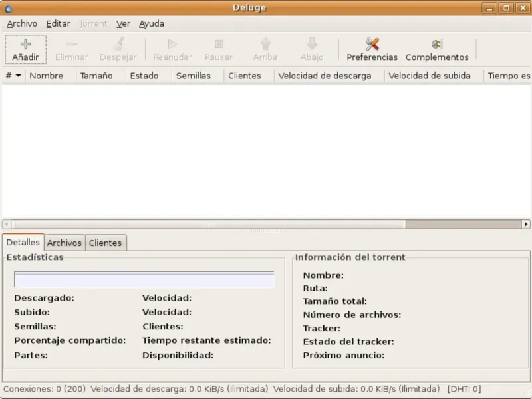532x399 pixels.
Task: Sort by Velocidad de subida column
Action: pyautogui.click(x=434, y=76)
